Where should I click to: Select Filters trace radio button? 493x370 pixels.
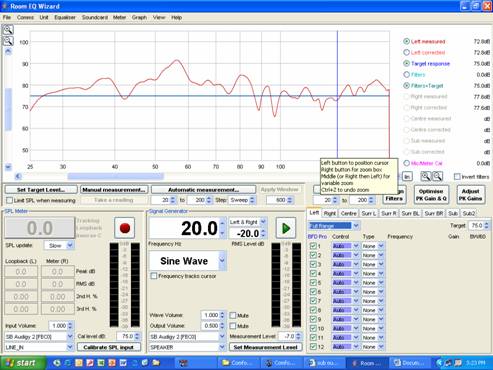pos(406,74)
